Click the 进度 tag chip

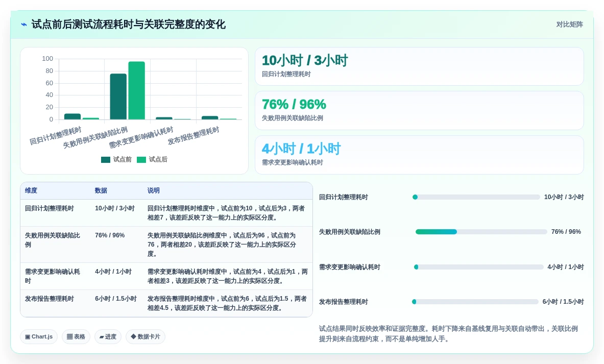point(108,336)
